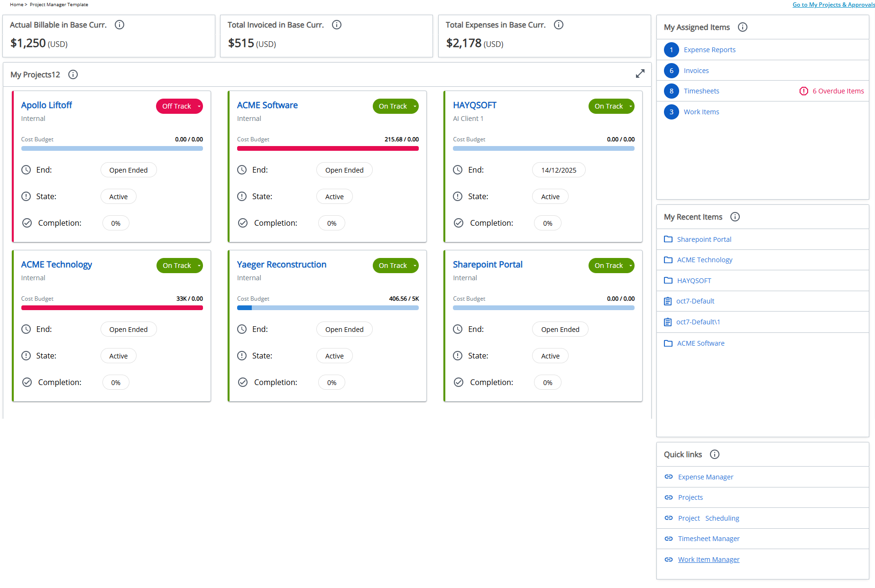Click the link icon beside Expense Manager
Screen dimensions: 875x588
[668, 477]
